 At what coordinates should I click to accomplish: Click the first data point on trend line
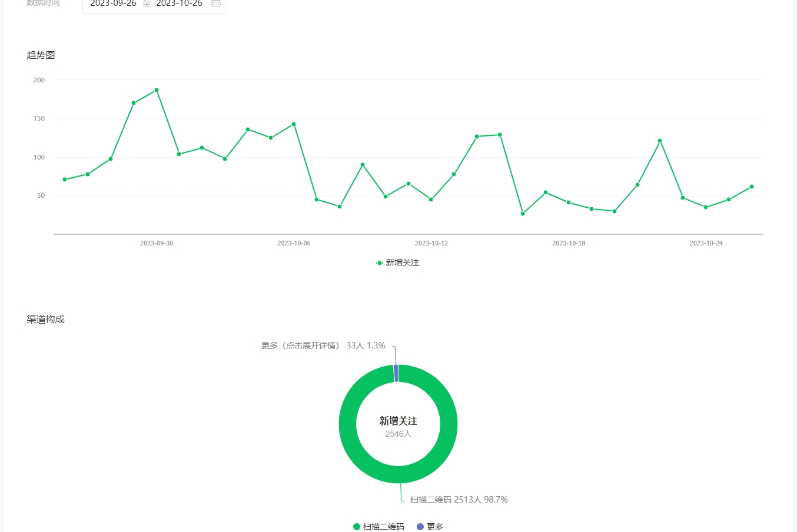coord(65,179)
